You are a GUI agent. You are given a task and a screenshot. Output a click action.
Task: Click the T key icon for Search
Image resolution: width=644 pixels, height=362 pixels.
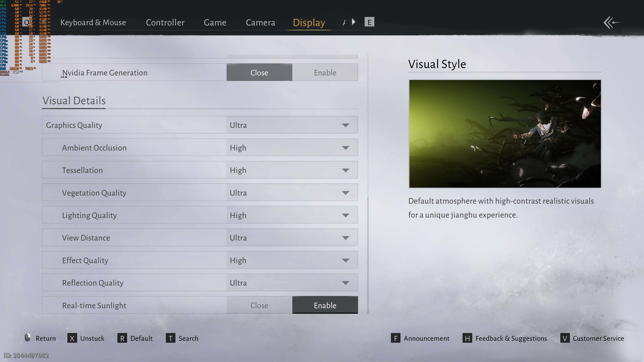(171, 338)
